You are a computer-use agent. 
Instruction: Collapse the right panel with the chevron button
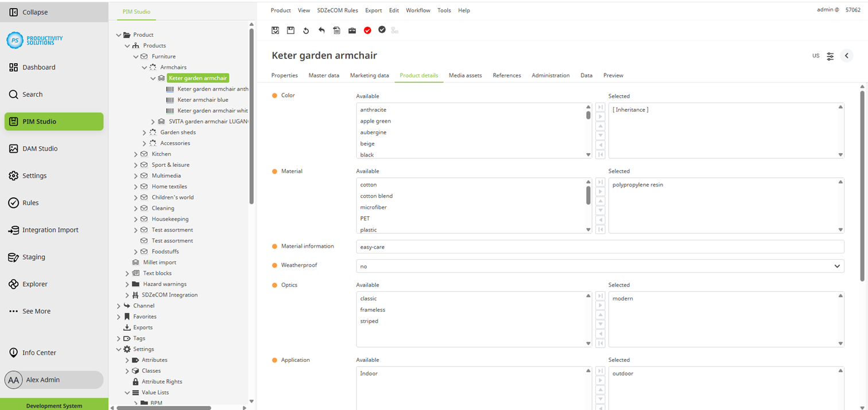point(847,56)
